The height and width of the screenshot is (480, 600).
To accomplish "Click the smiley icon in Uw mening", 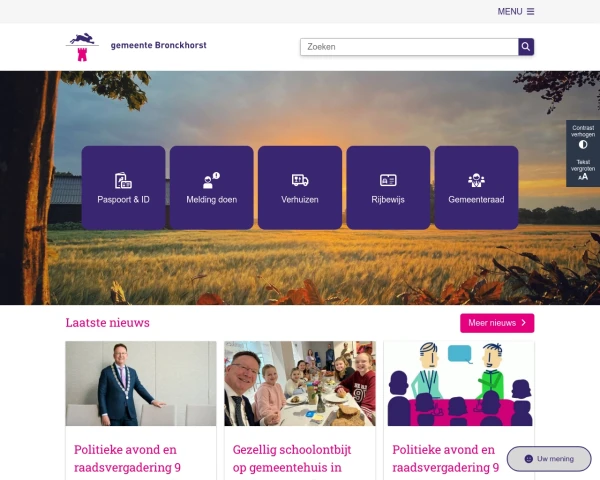I will [529, 459].
